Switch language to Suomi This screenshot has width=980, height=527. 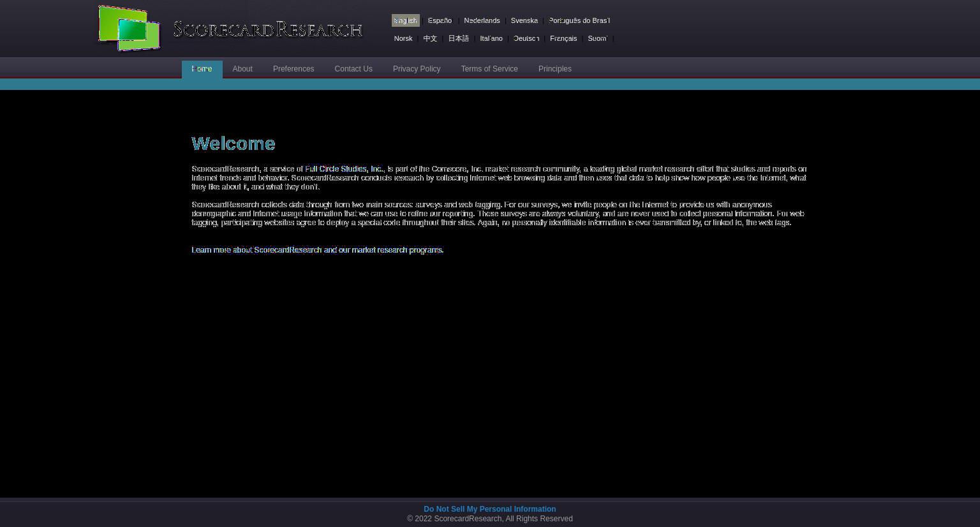coord(597,38)
